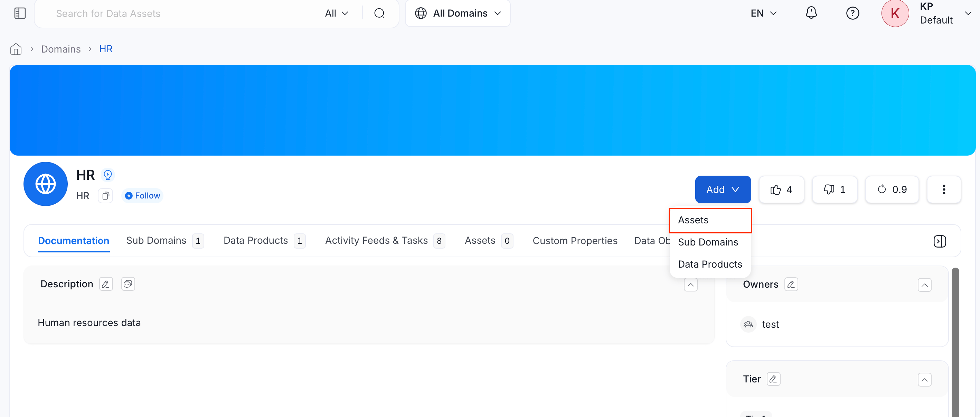Open the 0.9 version history
This screenshot has width=980, height=417.
point(892,189)
